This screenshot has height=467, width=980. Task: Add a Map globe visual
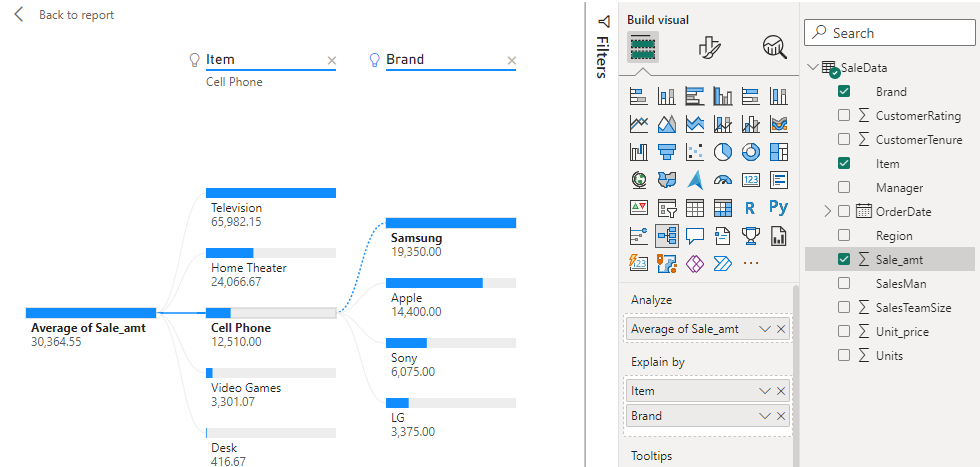click(x=639, y=180)
